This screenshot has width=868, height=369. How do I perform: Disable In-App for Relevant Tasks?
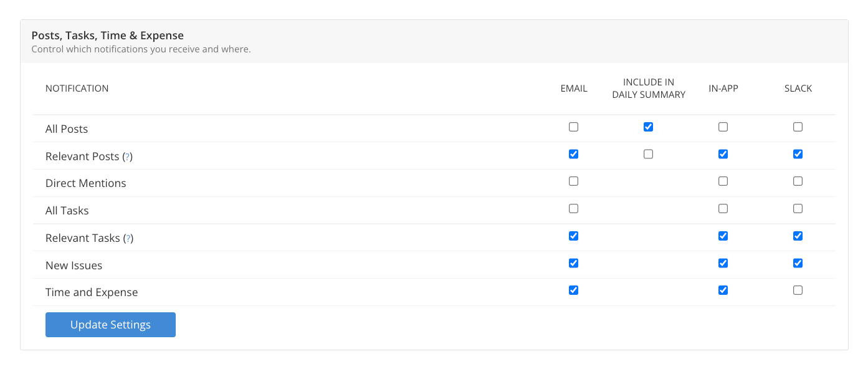[723, 236]
